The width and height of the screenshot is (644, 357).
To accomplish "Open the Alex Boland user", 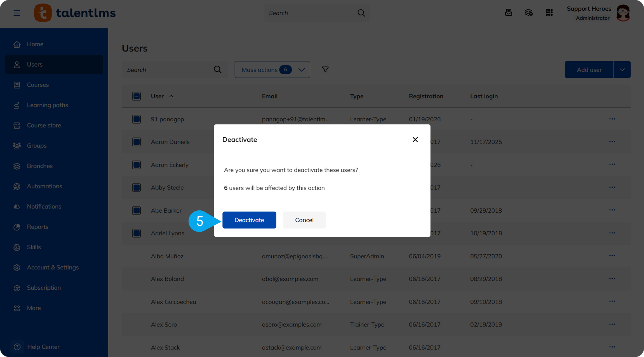I will [x=167, y=279].
